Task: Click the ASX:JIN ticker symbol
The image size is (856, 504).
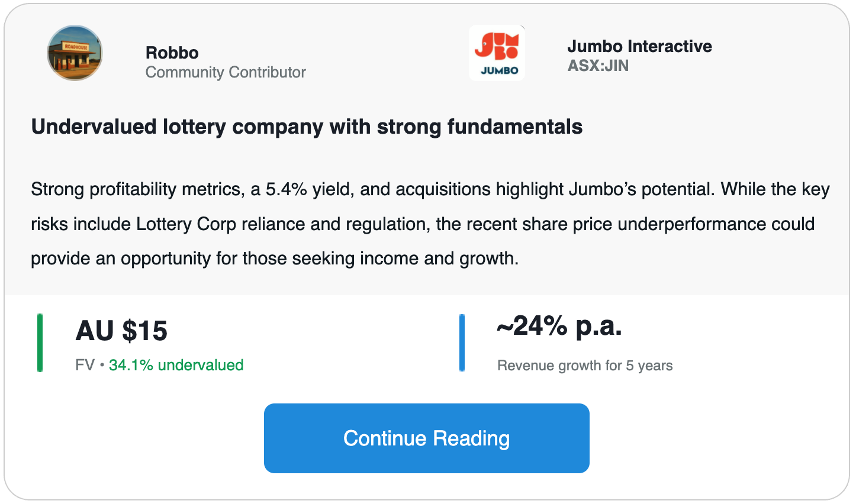Action: pyautogui.click(x=598, y=66)
